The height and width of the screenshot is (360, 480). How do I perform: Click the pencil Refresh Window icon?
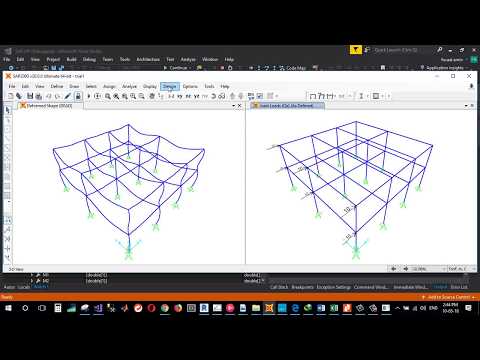[68, 96]
